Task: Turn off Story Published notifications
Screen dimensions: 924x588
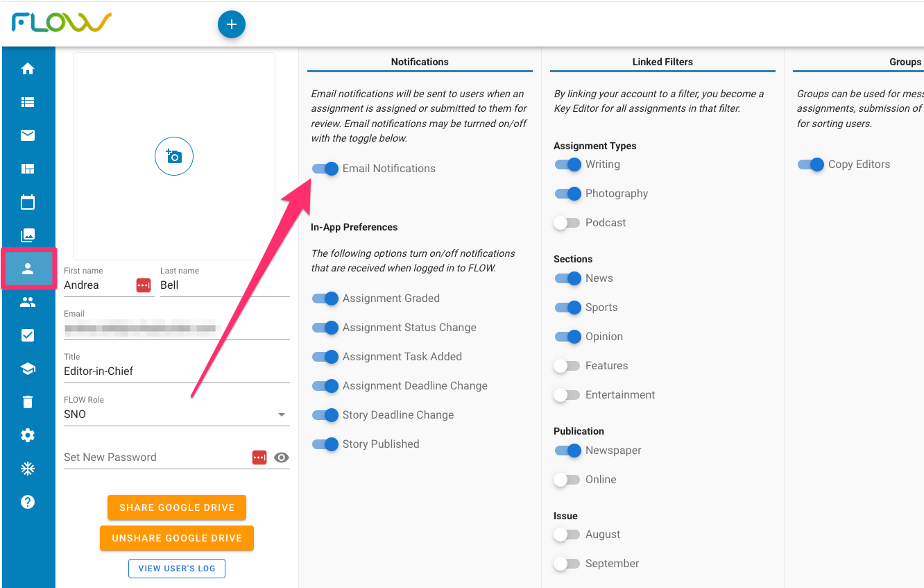Action: (325, 444)
